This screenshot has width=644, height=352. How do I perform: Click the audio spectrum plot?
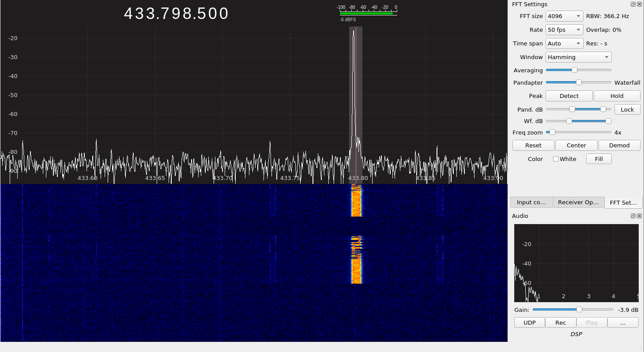(576, 263)
